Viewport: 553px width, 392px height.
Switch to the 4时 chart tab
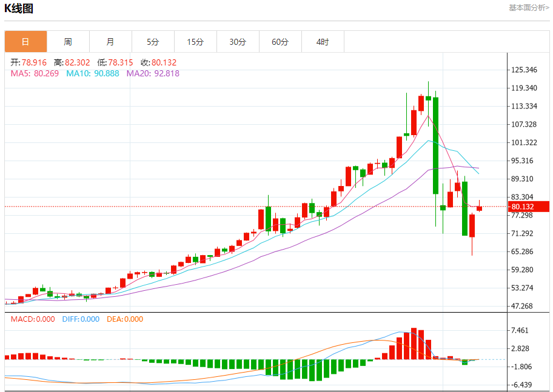coord(323,42)
